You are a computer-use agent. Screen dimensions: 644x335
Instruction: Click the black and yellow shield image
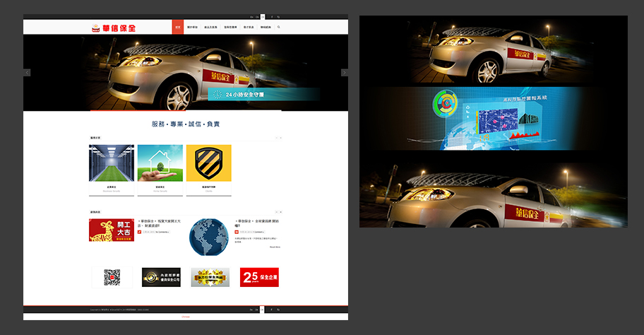(208, 163)
